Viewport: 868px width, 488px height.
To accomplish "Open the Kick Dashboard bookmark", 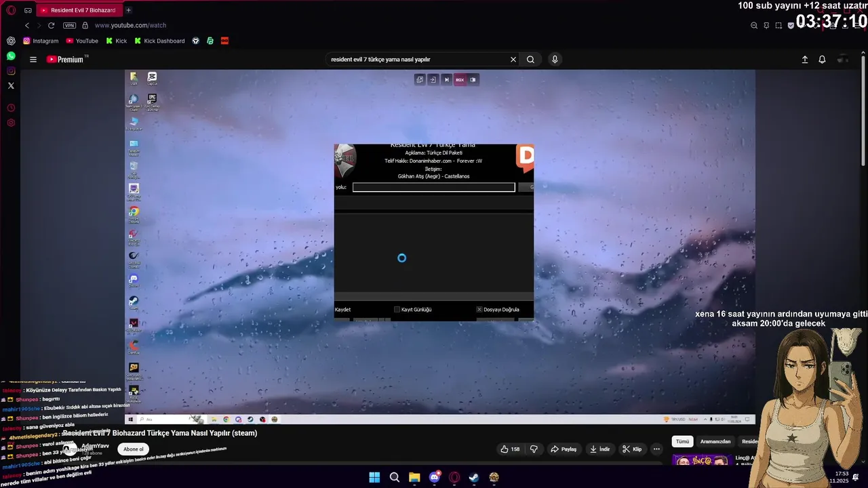I will pos(159,41).
